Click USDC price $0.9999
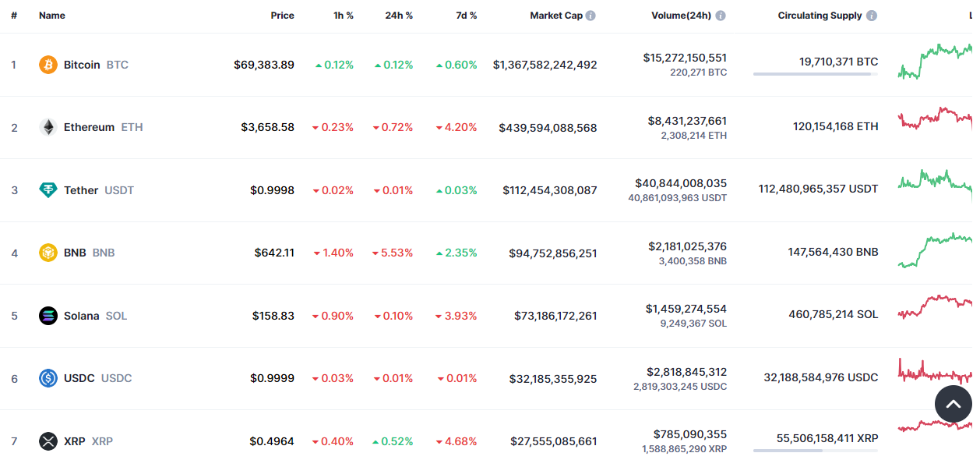Image resolution: width=980 pixels, height=460 pixels. point(272,378)
